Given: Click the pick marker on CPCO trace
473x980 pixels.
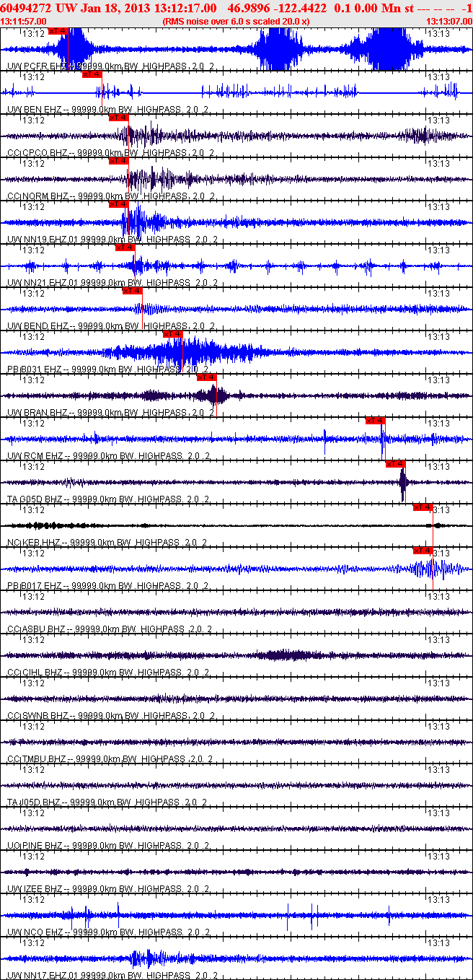Looking at the screenshot, I should pos(118,118).
